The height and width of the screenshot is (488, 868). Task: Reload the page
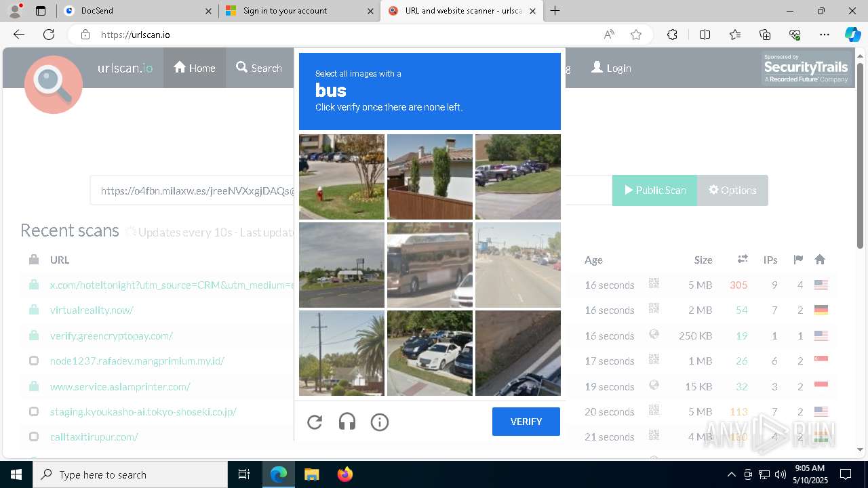(x=49, y=35)
